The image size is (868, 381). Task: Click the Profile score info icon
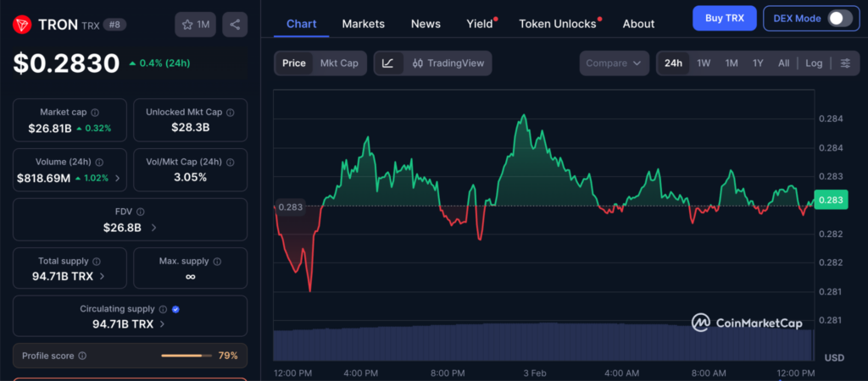pos(82,356)
